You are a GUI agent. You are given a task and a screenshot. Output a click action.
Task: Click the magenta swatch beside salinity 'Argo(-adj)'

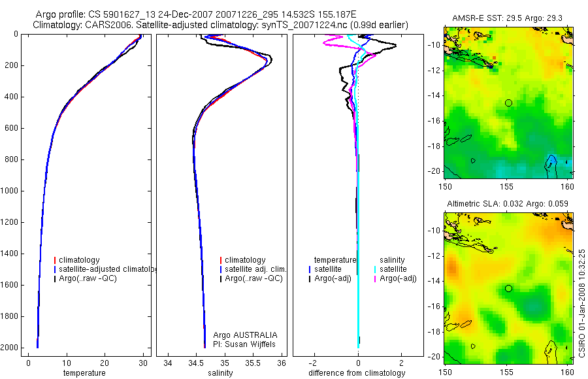coord(375,278)
